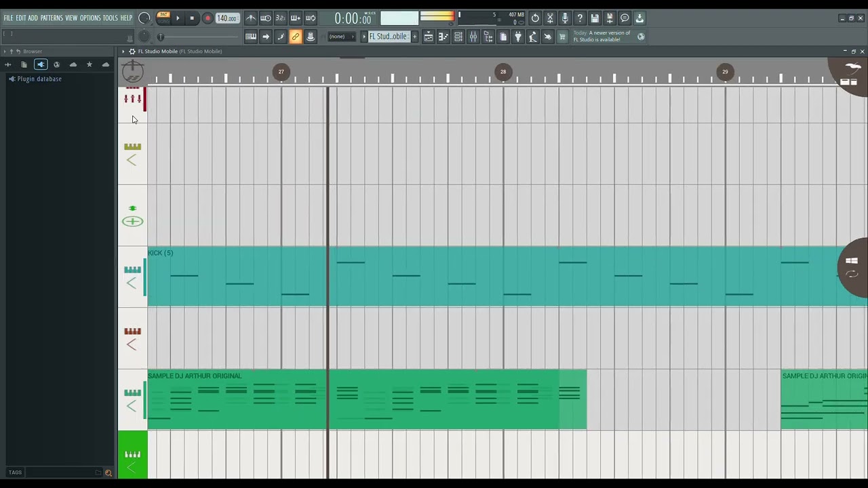Open the FILE menu
Screen dimensions: 868x488
(9, 18)
